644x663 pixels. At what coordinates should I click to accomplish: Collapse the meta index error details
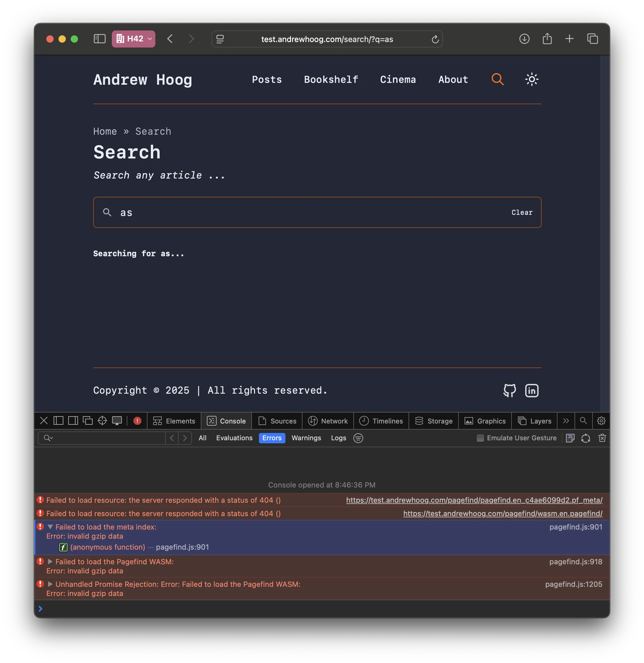[50, 527]
